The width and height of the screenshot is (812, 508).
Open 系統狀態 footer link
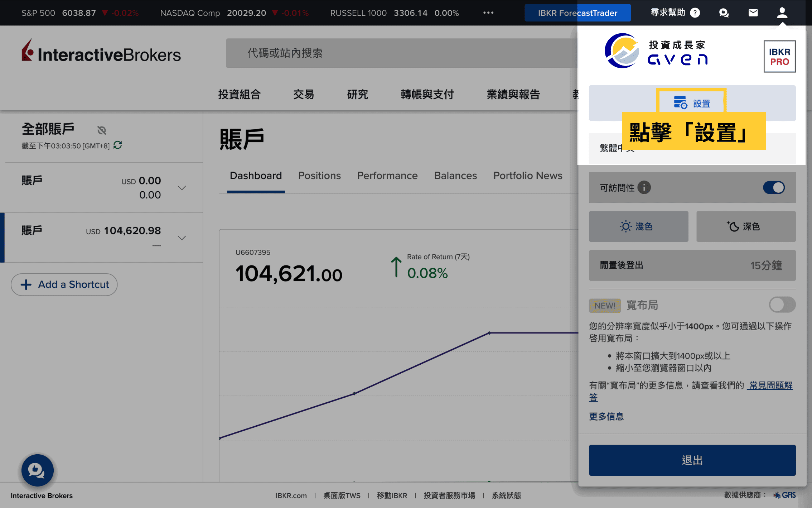pyautogui.click(x=506, y=495)
